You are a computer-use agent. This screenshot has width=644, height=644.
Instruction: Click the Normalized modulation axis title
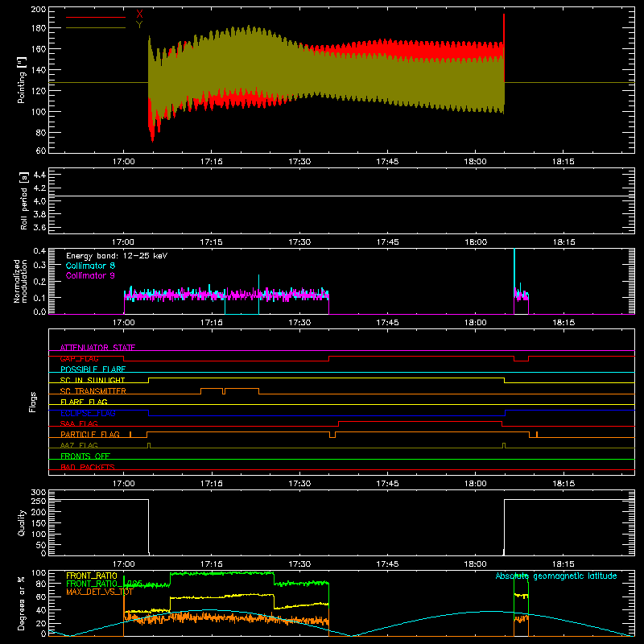20,281
